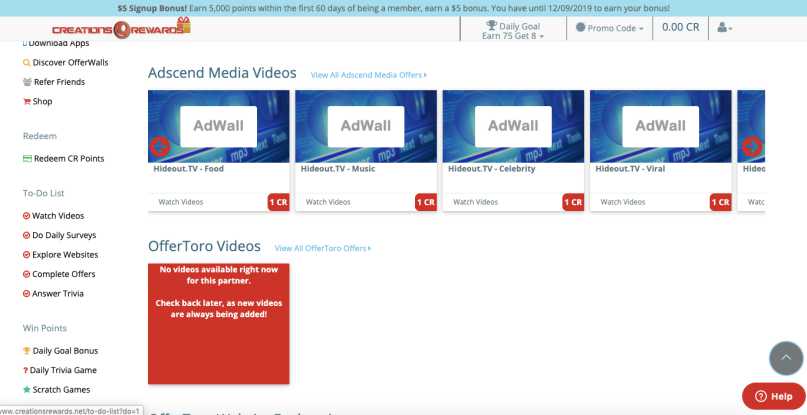The width and height of the screenshot is (807, 415).
Task: Click the 1 CR badge on Hideout.TV - Viral
Action: pyautogui.click(x=721, y=202)
